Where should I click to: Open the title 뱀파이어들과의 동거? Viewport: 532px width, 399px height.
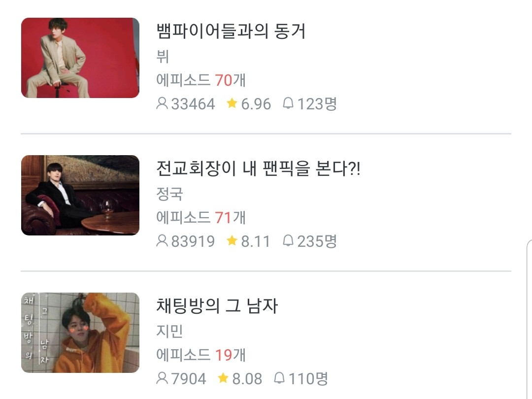[231, 31]
